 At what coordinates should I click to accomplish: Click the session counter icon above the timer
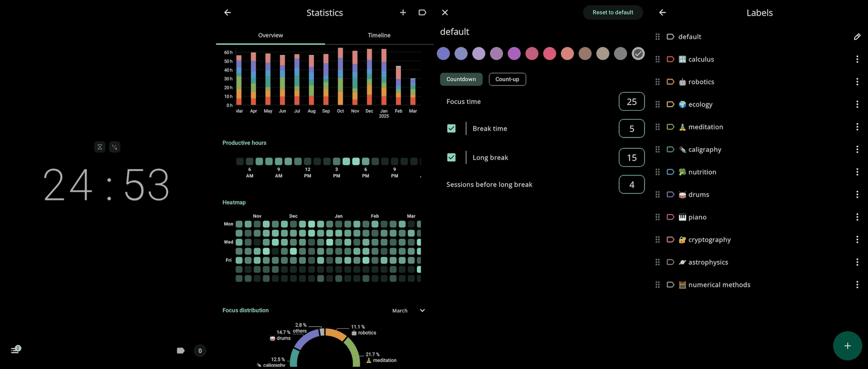[x=115, y=147]
